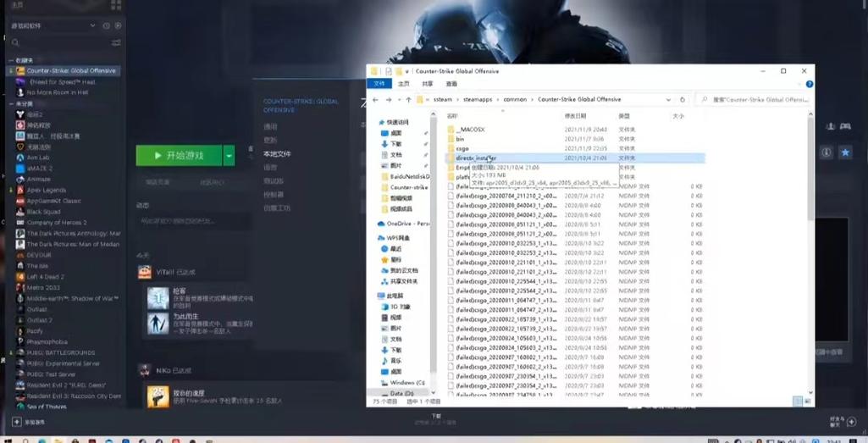This screenshot has height=443, width=868.
Task: Open the Steam library filter settings icon
Action: [x=116, y=42]
